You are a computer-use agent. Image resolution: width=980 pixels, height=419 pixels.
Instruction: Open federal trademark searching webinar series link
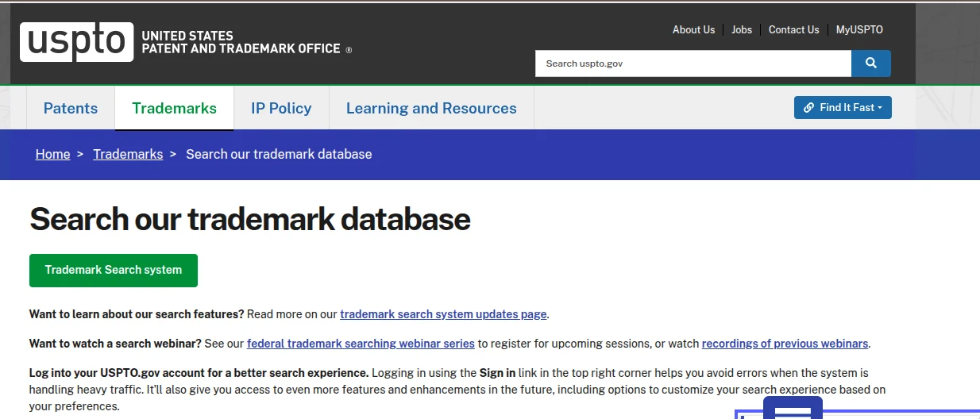(361, 344)
